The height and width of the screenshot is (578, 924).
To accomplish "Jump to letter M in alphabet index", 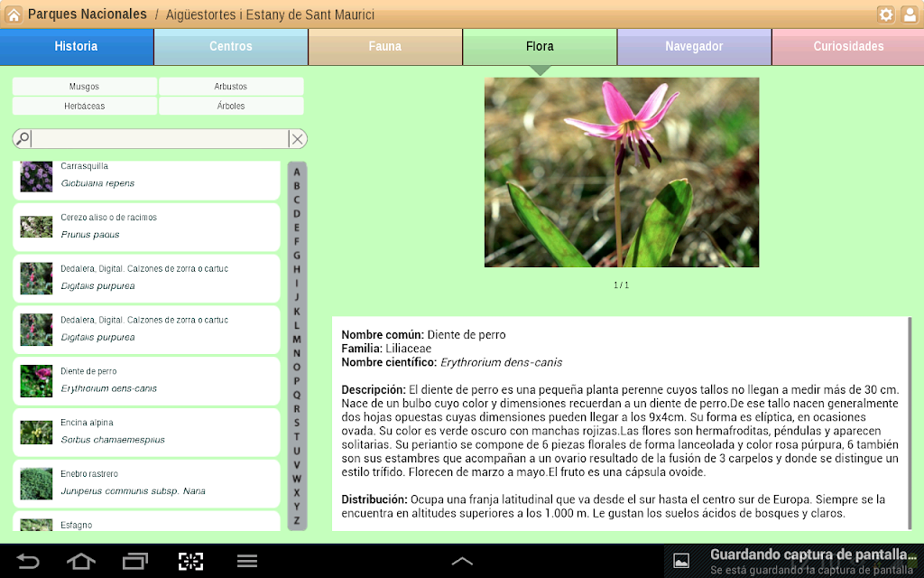I will click(x=296, y=340).
